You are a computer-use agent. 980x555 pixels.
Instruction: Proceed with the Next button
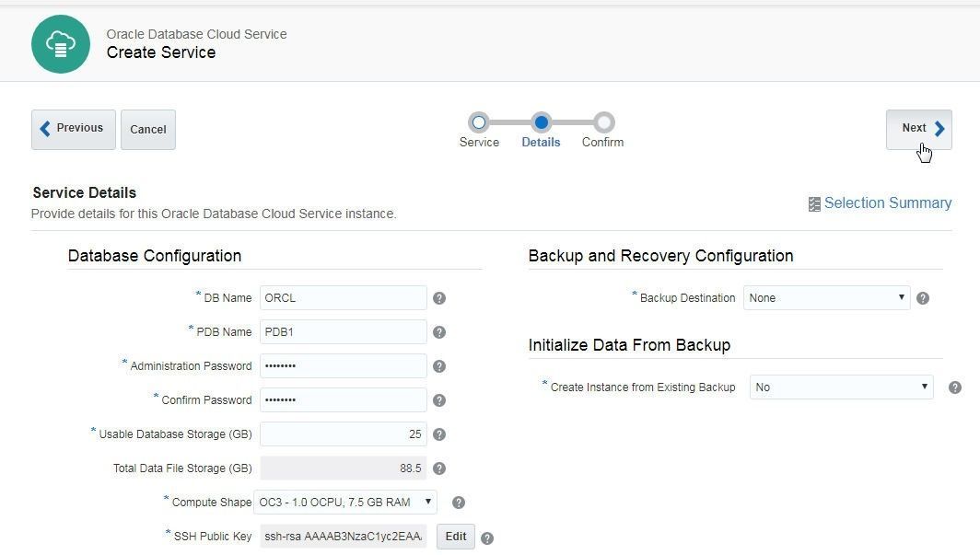(x=919, y=129)
